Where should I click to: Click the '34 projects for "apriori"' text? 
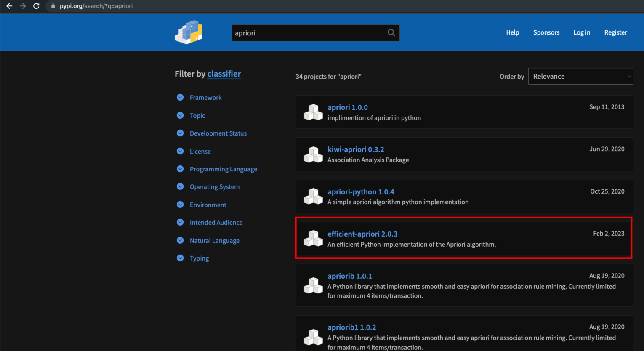328,77
